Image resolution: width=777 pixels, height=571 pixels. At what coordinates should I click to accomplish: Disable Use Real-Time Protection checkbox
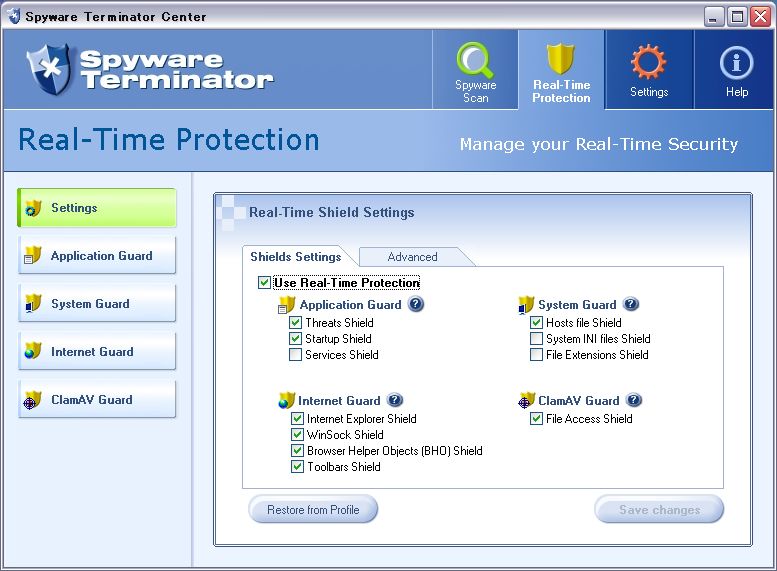(264, 283)
